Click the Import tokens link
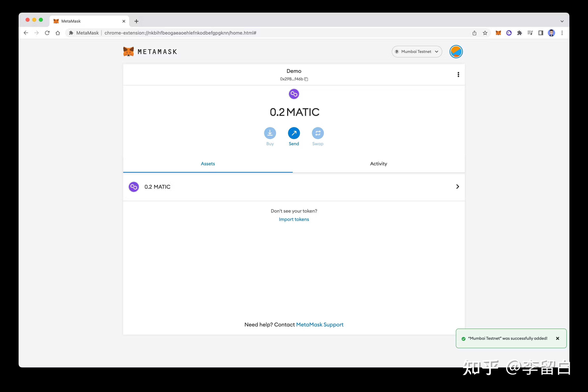The width and height of the screenshot is (588, 392). (294, 219)
